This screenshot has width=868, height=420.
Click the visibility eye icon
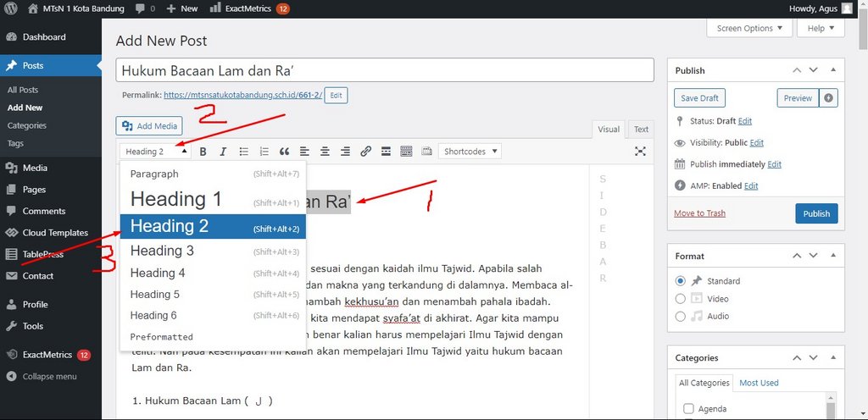point(680,142)
